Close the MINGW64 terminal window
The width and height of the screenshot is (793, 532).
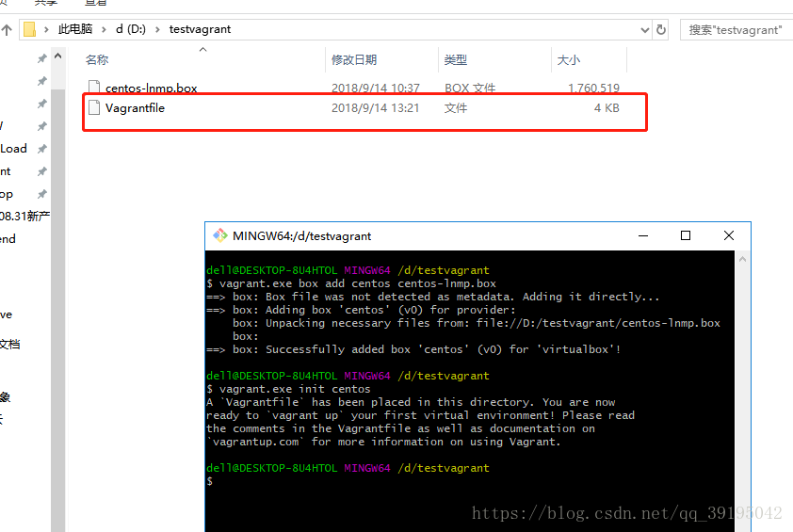click(729, 235)
